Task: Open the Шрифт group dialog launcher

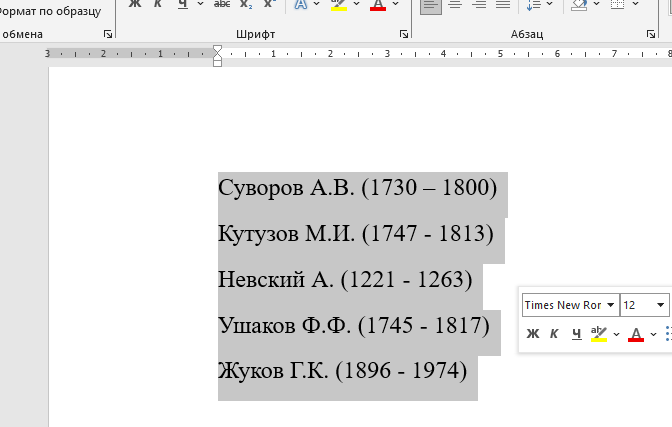Action: (x=404, y=34)
